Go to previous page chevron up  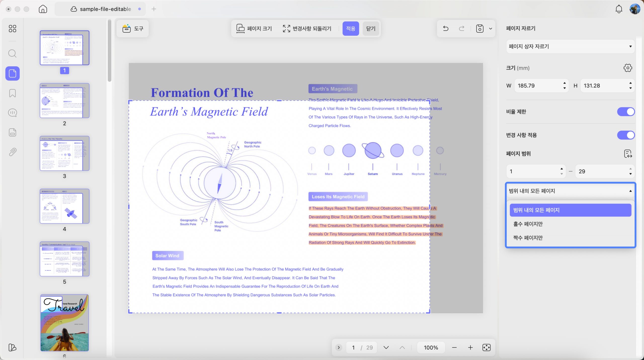coord(402,347)
